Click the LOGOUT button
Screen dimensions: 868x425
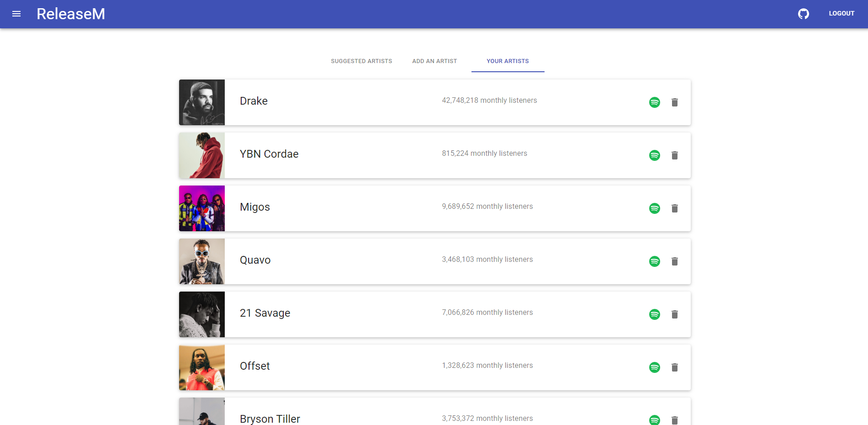pos(842,14)
